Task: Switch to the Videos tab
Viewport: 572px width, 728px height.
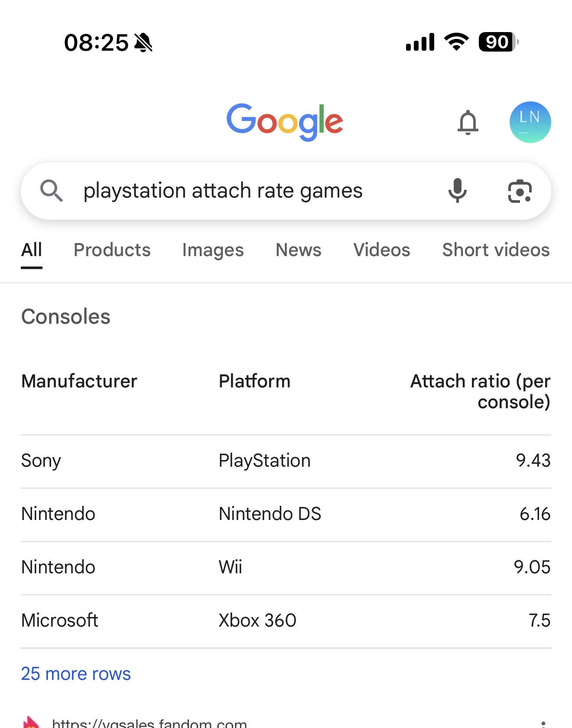Action: click(x=382, y=250)
